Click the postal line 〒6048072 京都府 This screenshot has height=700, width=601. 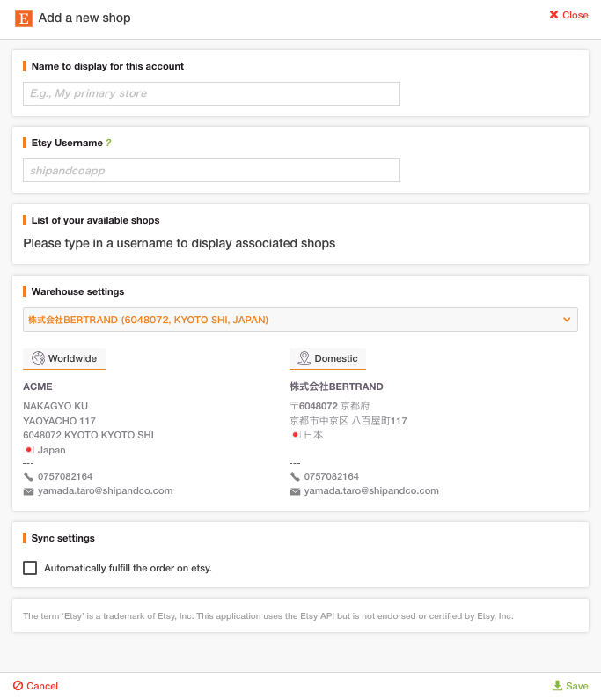[x=330, y=406]
